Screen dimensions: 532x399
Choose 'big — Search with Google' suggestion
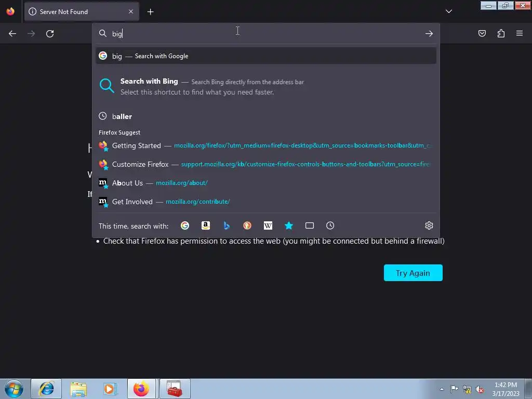pyautogui.click(x=266, y=56)
